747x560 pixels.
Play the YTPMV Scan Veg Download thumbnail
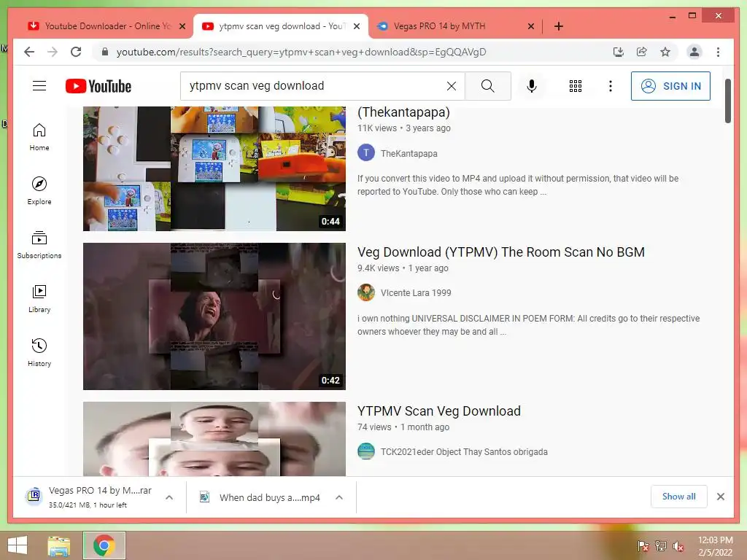[214, 439]
